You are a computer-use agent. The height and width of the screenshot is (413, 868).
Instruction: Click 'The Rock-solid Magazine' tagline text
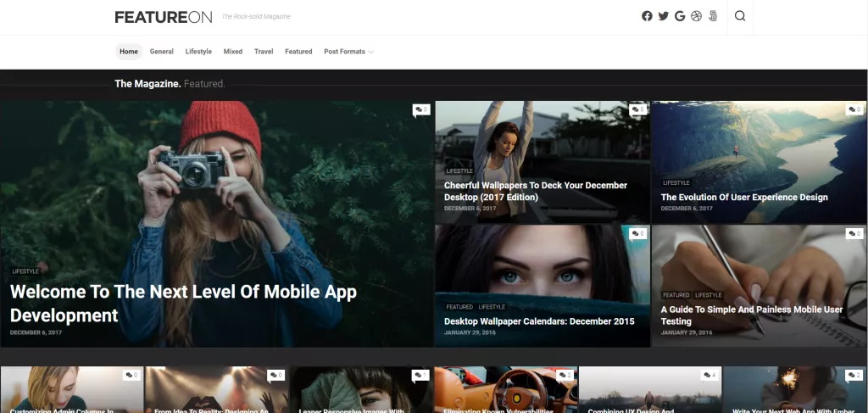tap(256, 17)
